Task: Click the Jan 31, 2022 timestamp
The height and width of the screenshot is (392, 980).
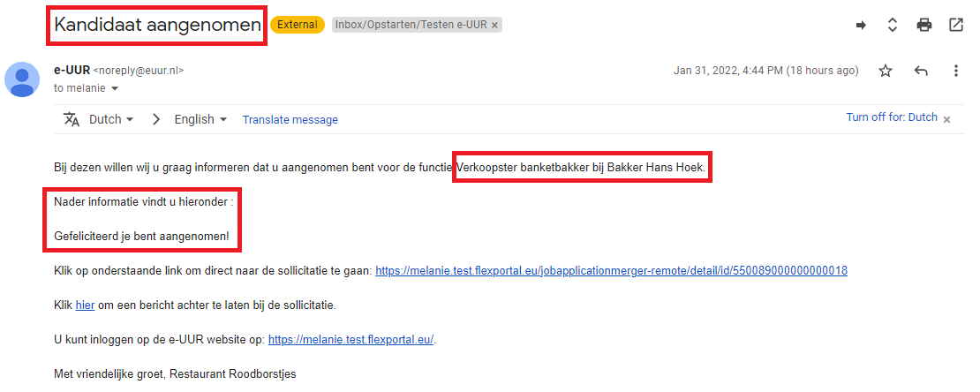Action: tap(765, 71)
